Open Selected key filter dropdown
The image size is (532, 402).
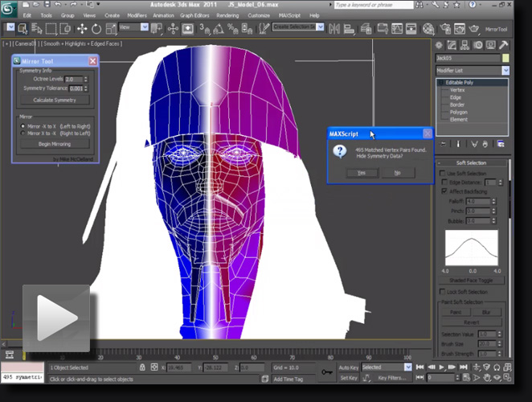(x=387, y=367)
